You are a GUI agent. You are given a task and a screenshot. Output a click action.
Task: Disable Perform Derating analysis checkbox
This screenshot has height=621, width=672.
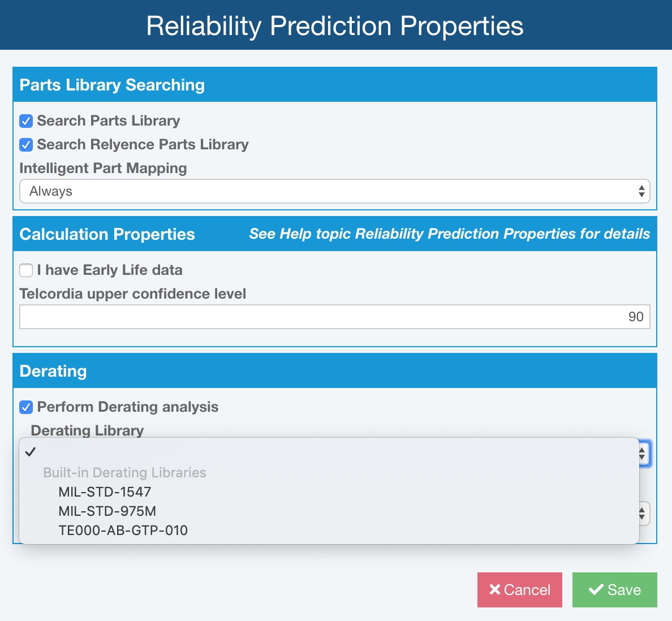26,407
